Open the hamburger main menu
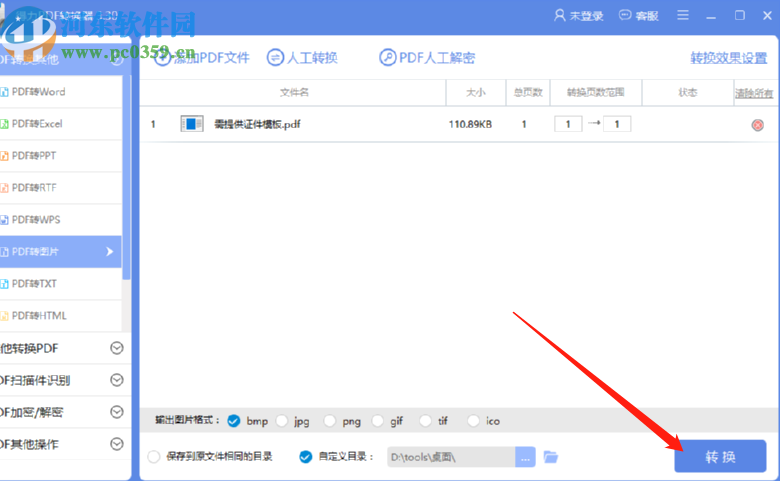Image resolution: width=780 pixels, height=481 pixels. click(x=683, y=15)
